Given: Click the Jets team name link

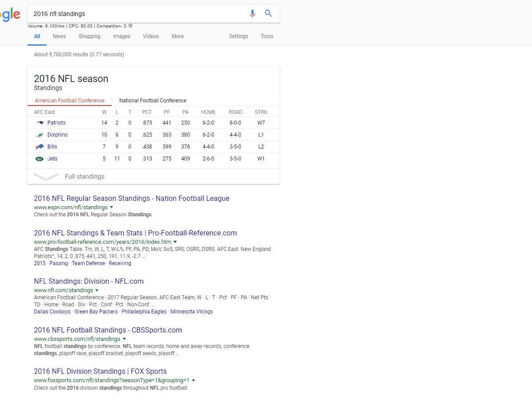Looking at the screenshot, I should click(x=52, y=159).
